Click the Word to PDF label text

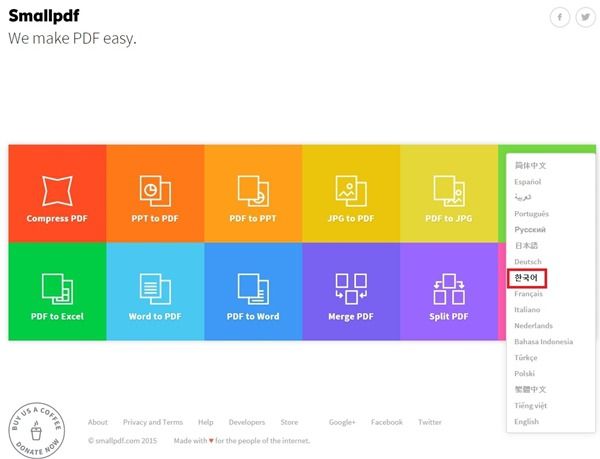click(x=155, y=317)
